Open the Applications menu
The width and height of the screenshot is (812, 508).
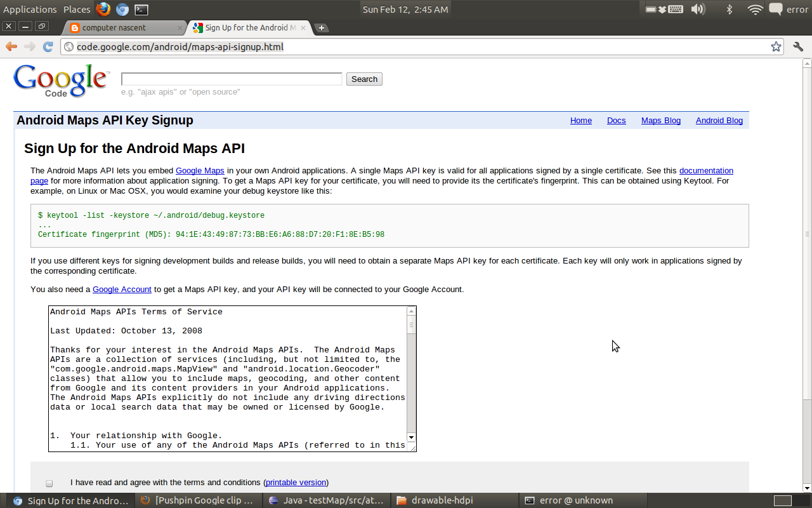click(x=30, y=10)
